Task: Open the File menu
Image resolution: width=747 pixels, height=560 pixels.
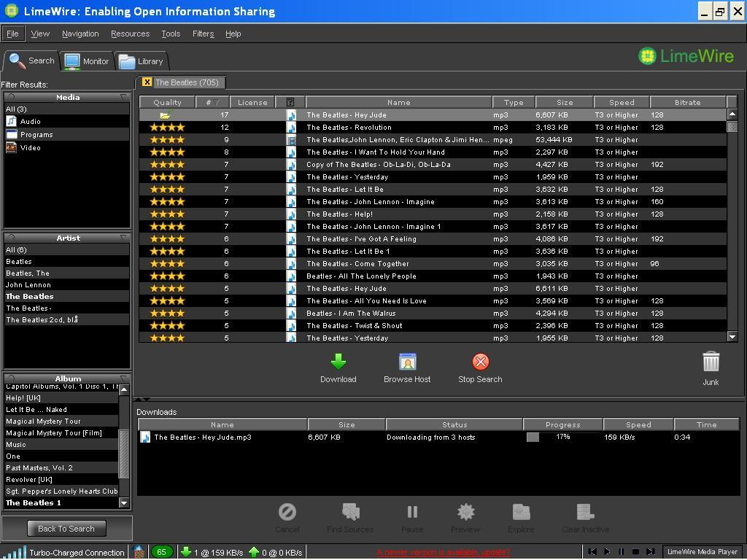Action: (x=12, y=34)
